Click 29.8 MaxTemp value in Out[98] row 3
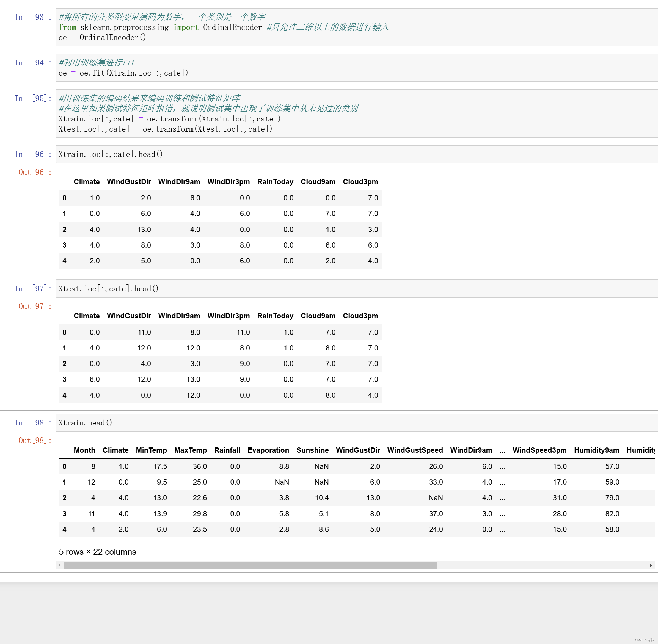 (200, 513)
